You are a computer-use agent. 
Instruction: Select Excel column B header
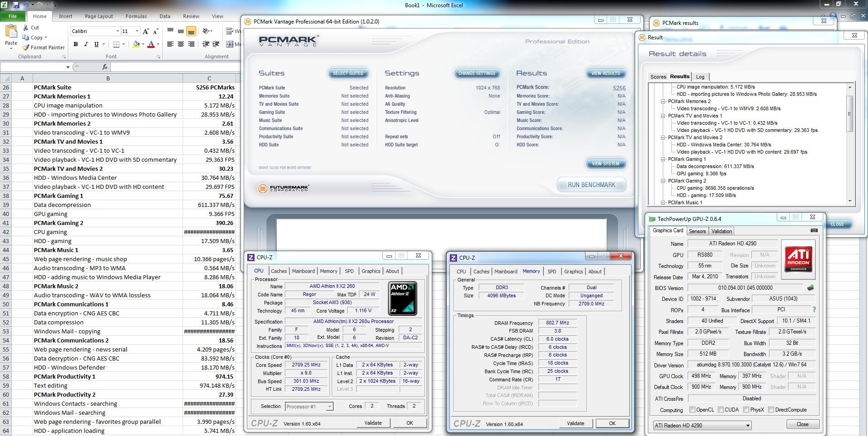pyautogui.click(x=108, y=78)
